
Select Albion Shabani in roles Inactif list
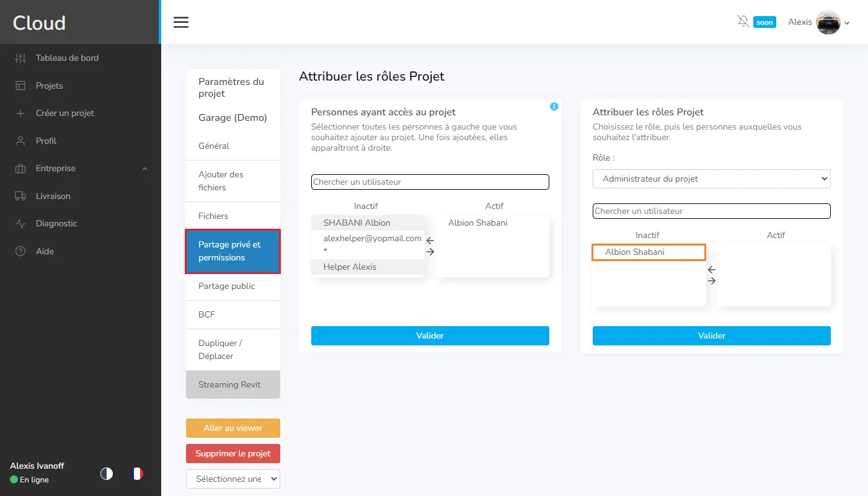click(649, 252)
